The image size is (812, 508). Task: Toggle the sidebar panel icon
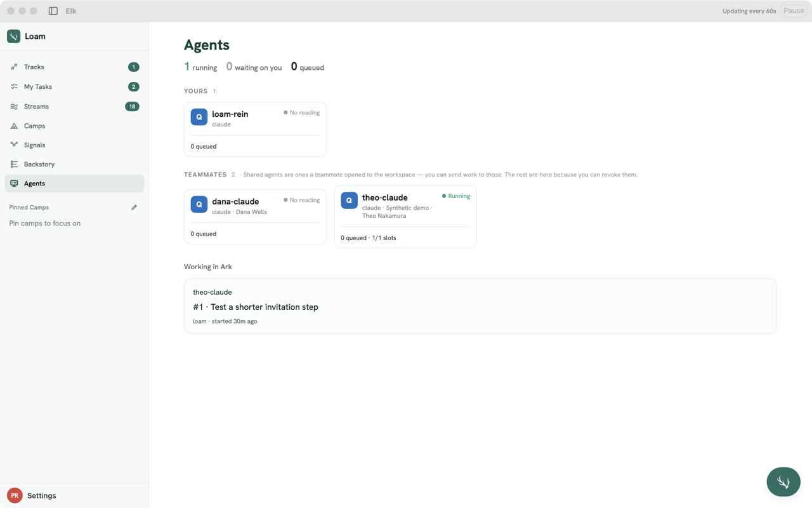(53, 11)
